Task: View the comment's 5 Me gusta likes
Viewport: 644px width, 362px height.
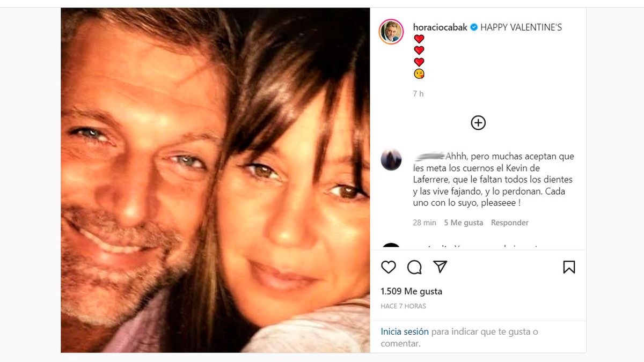Action: [464, 223]
